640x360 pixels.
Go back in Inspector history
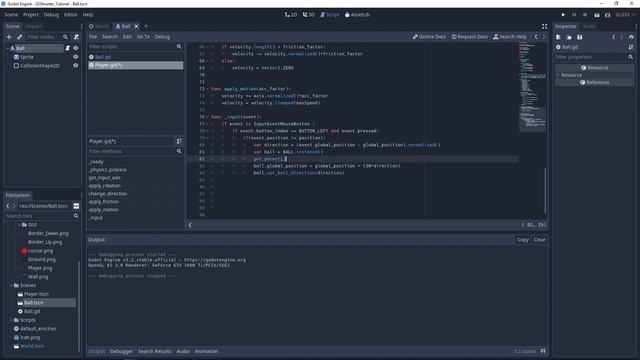613,37
